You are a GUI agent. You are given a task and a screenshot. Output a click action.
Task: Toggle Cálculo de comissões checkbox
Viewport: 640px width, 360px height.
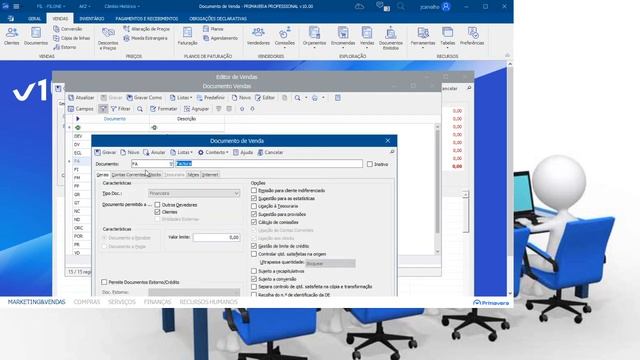pos(254,222)
